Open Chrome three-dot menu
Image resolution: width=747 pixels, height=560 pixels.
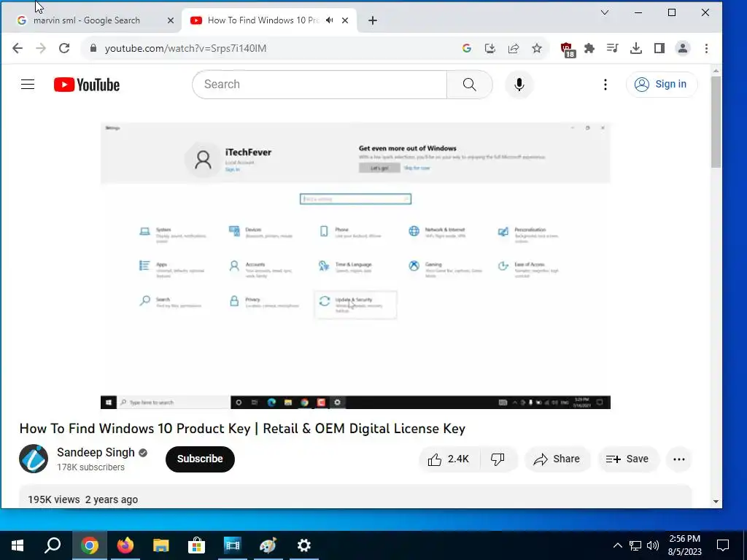pyautogui.click(x=706, y=48)
